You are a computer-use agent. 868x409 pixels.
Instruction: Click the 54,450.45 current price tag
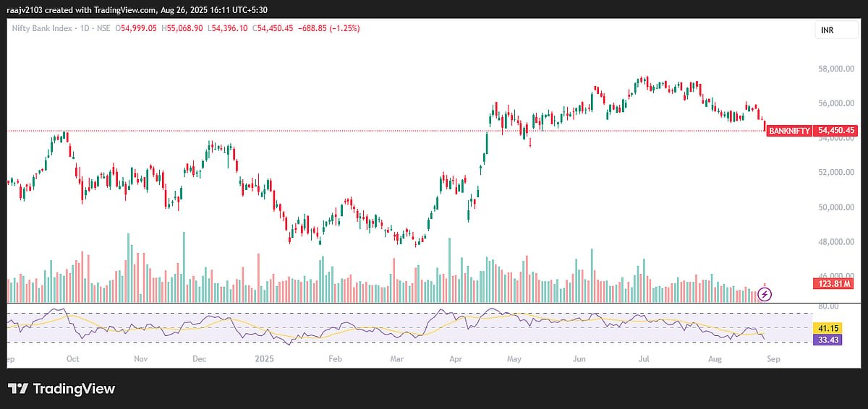click(x=835, y=131)
